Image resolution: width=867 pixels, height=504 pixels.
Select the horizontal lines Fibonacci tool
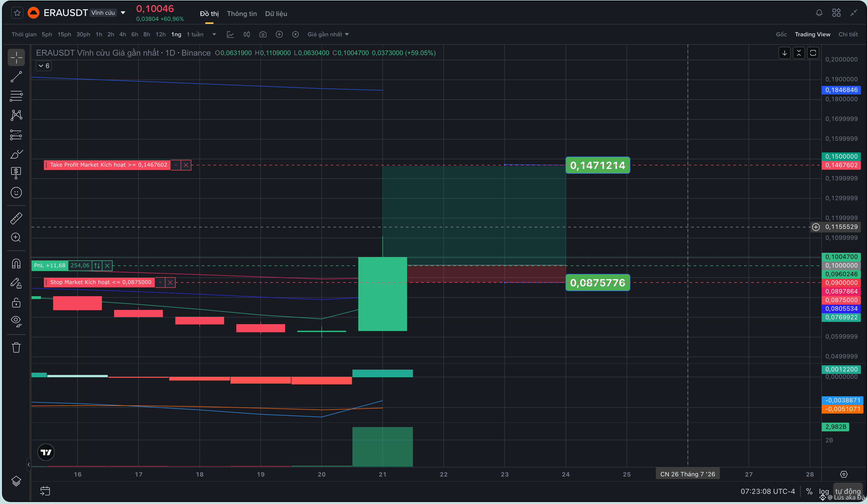tap(16, 96)
